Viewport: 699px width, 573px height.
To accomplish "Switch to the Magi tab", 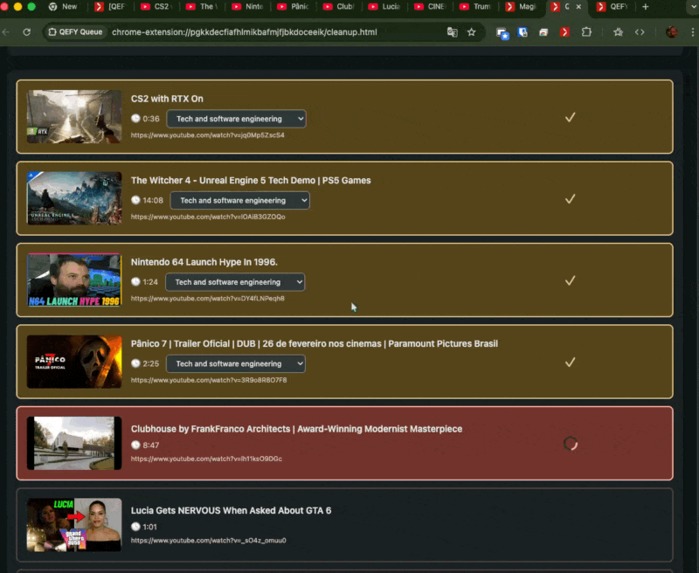I will 521,7.
